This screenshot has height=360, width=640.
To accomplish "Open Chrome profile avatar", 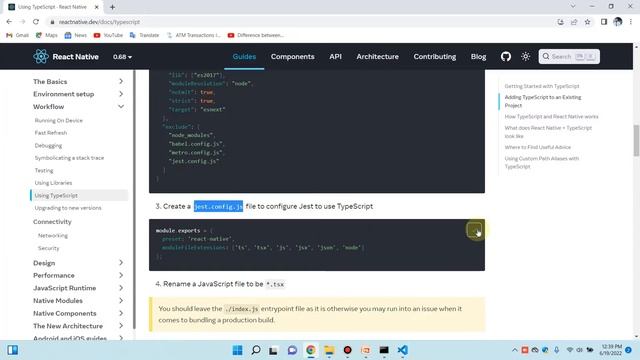I will (x=618, y=22).
